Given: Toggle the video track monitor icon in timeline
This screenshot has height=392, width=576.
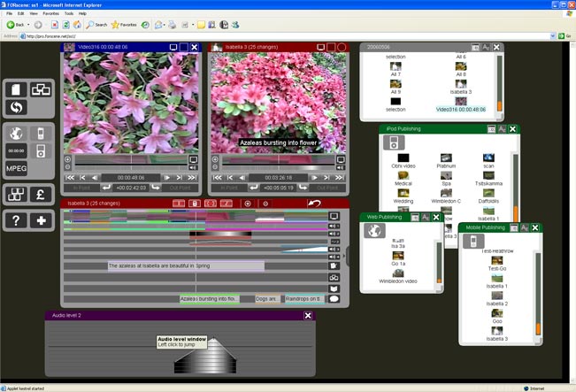Looking at the screenshot, I should pos(334,216).
